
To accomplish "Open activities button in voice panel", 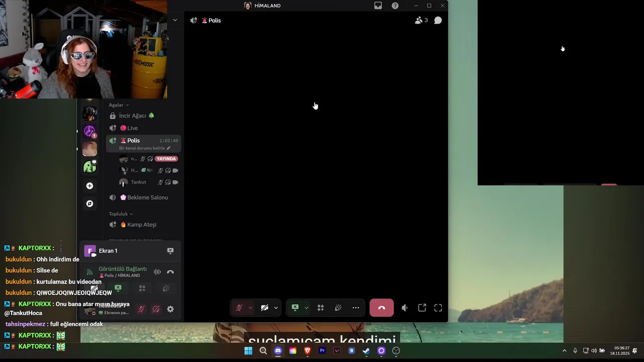I will [x=142, y=288].
